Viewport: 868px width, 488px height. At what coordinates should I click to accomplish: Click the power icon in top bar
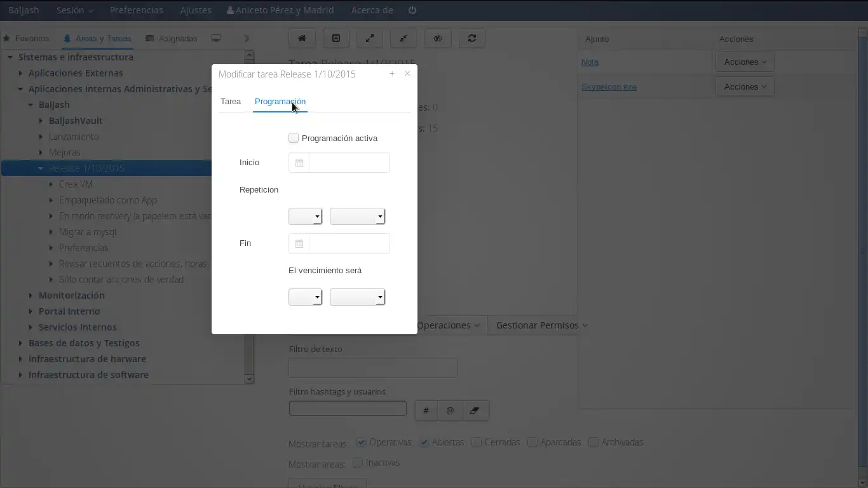[x=412, y=10]
